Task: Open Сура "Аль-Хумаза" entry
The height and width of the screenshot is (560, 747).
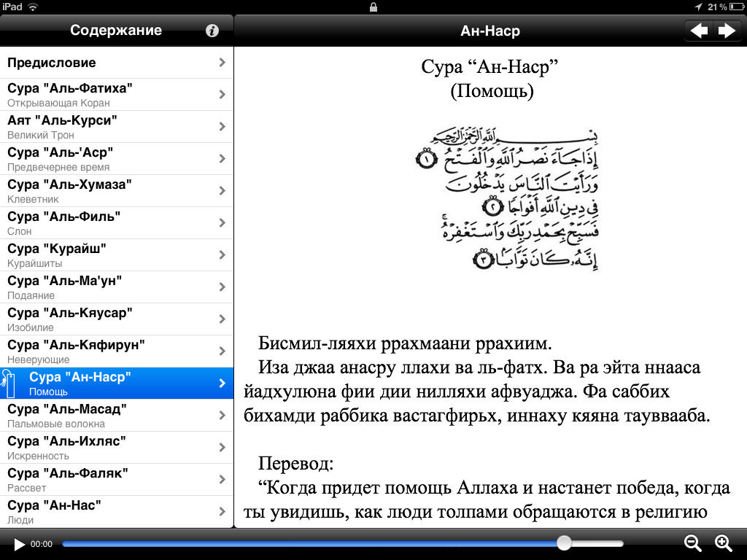Action: click(117, 191)
